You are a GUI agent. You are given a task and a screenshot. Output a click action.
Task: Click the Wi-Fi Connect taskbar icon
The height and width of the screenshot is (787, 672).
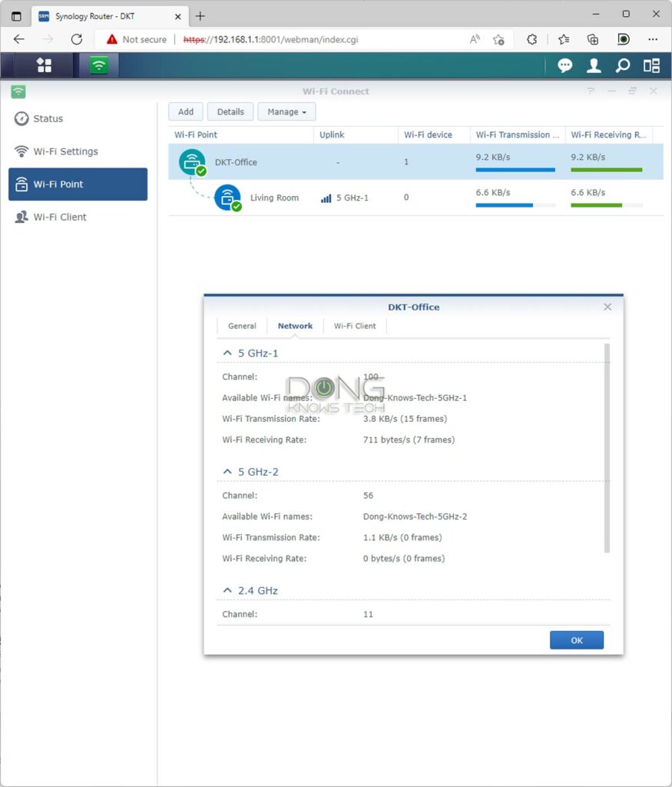tap(99, 65)
